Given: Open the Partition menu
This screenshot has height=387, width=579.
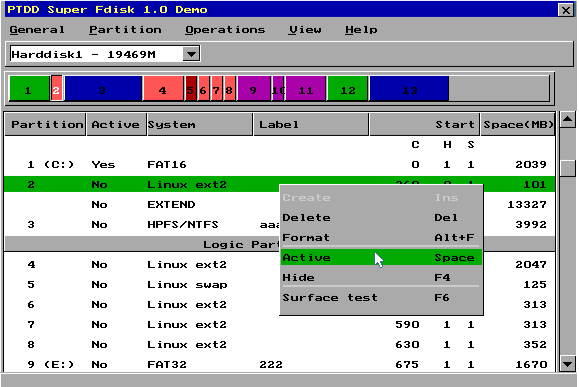Looking at the screenshot, I should click(x=125, y=30).
